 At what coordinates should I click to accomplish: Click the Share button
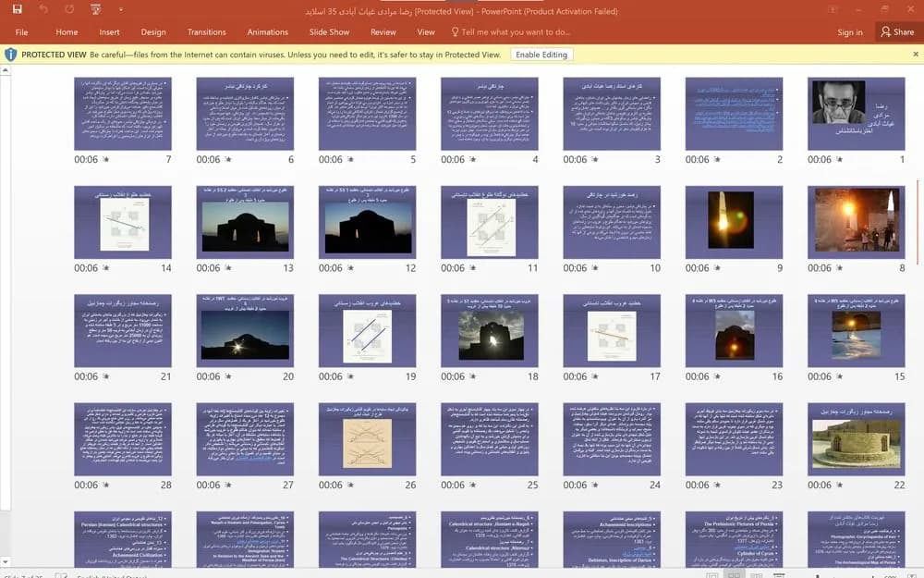point(897,31)
